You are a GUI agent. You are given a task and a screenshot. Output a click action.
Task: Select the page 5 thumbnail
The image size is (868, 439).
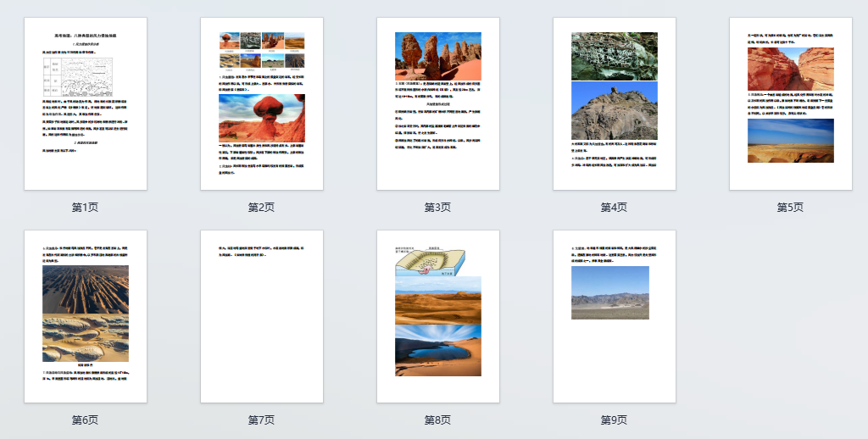tap(790, 103)
